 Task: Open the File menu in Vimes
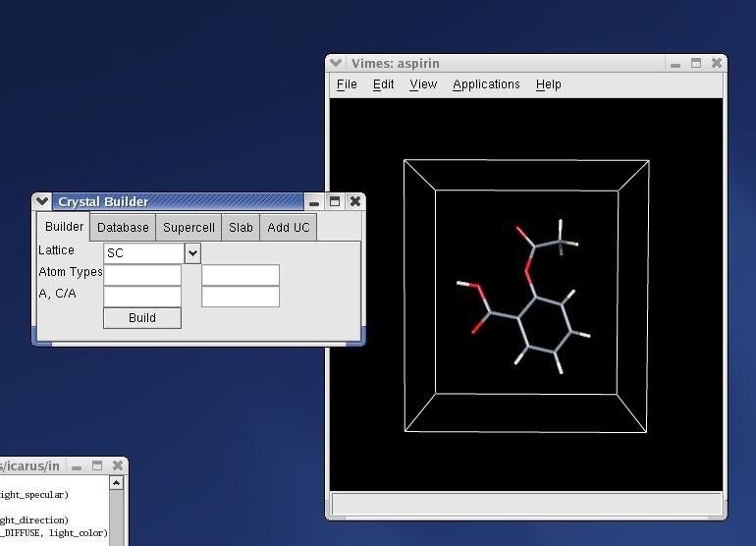tap(347, 84)
